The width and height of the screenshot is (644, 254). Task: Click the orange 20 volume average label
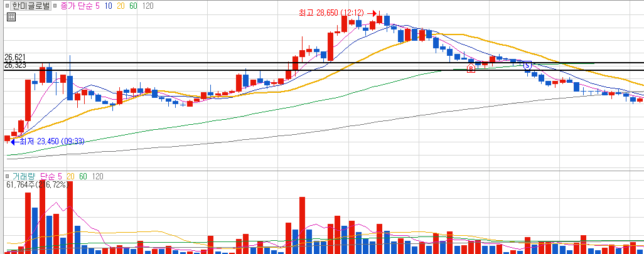[x=71, y=176]
